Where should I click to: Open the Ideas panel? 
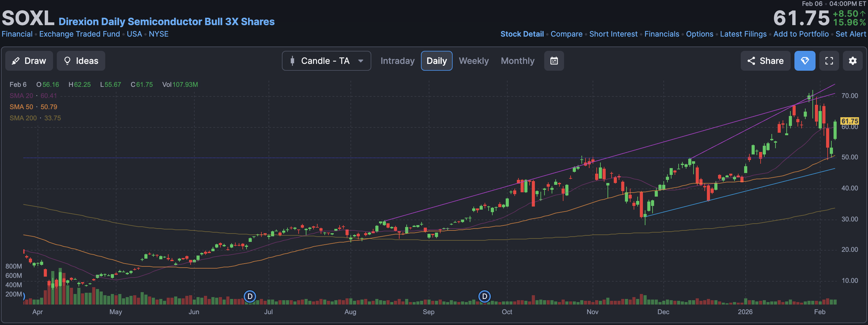click(x=81, y=61)
